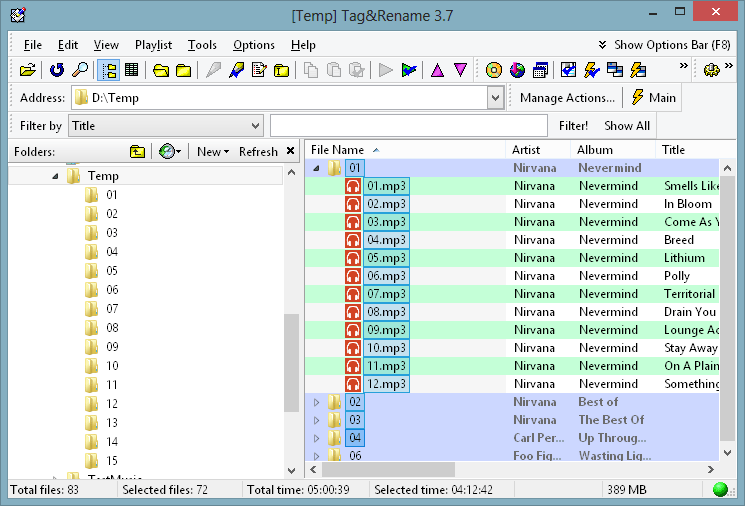Click the open yellow folder toolbar icon
The image size is (745, 506).
tap(161, 70)
